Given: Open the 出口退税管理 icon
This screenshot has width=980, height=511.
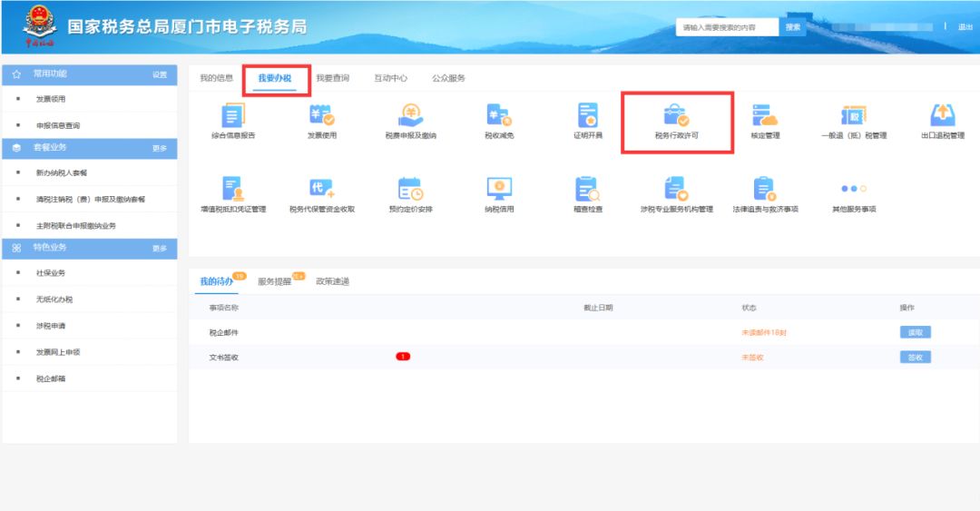Looking at the screenshot, I should pos(943,115).
